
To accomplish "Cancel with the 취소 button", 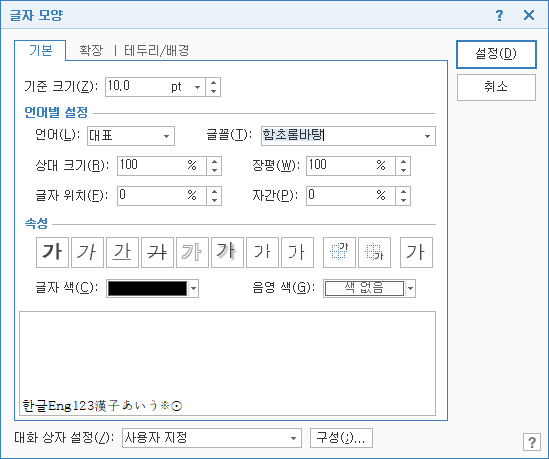I will [496, 87].
